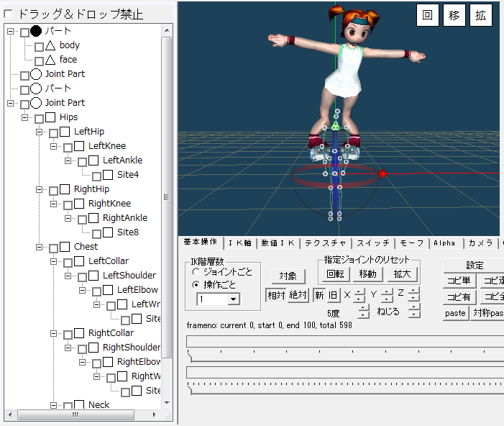Image resolution: width=504 pixels, height=426 pixels.
Task: Open the モーフ tab
Action: (x=412, y=243)
